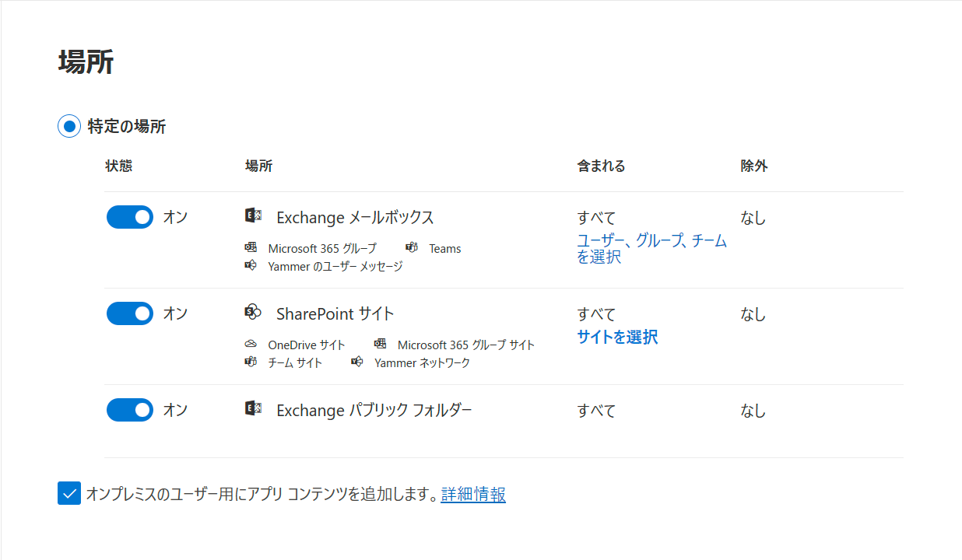
Task: Click the Teams text label
Action: pyautogui.click(x=445, y=248)
